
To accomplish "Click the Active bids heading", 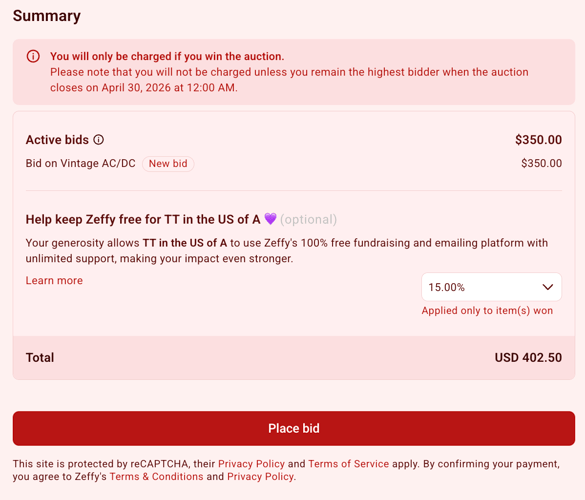I will pyautogui.click(x=57, y=140).
